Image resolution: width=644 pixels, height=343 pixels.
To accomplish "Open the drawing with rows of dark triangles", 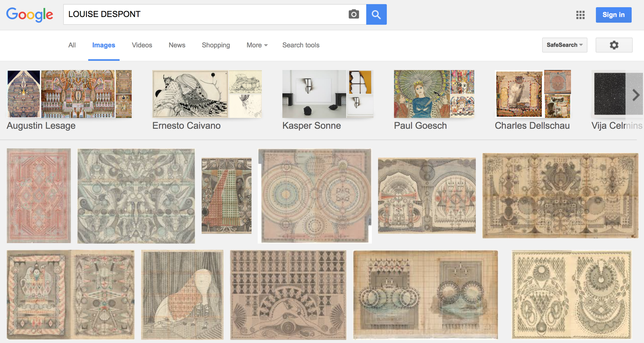I will [x=288, y=295].
